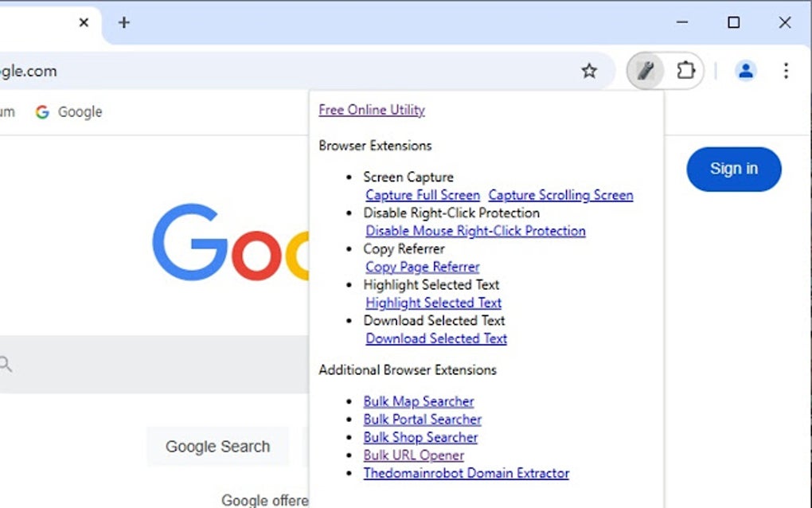The height and width of the screenshot is (508, 812).
Task: Open the Chrome three-dot menu
Action: (x=786, y=71)
